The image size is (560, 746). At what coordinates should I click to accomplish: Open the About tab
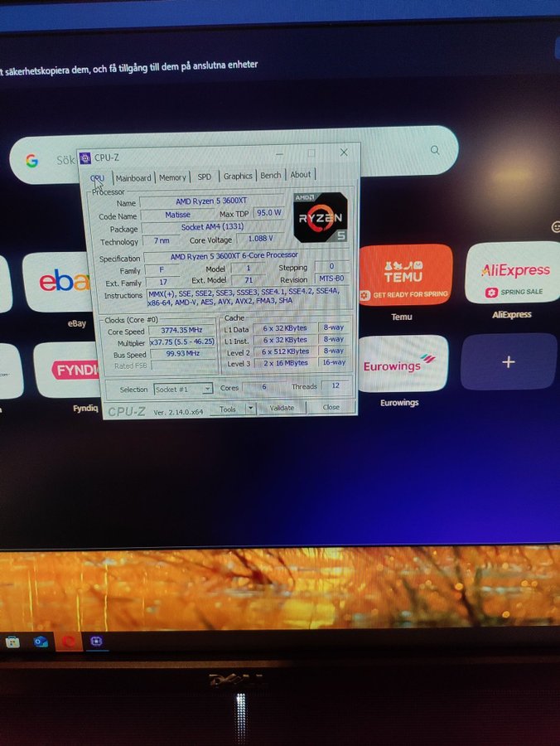click(x=301, y=175)
